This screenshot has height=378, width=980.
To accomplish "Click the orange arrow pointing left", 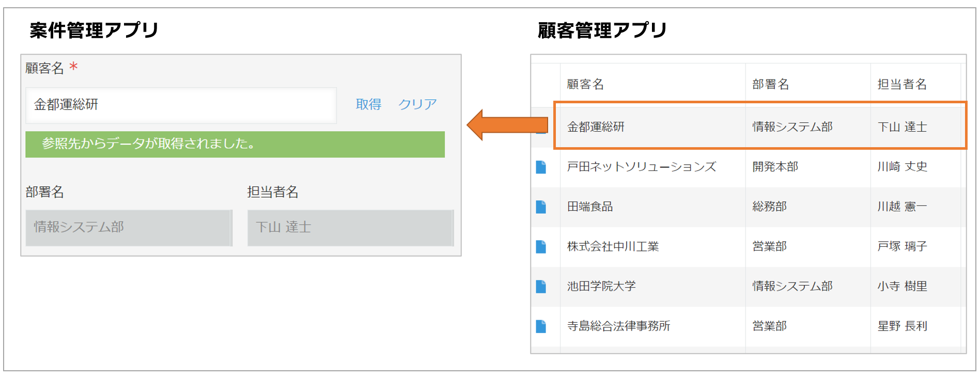I will [507, 125].
